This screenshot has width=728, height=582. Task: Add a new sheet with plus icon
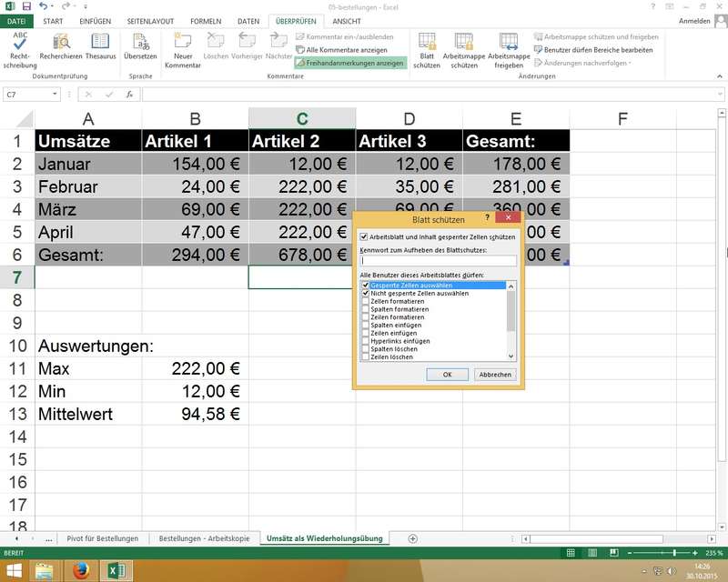coord(412,538)
